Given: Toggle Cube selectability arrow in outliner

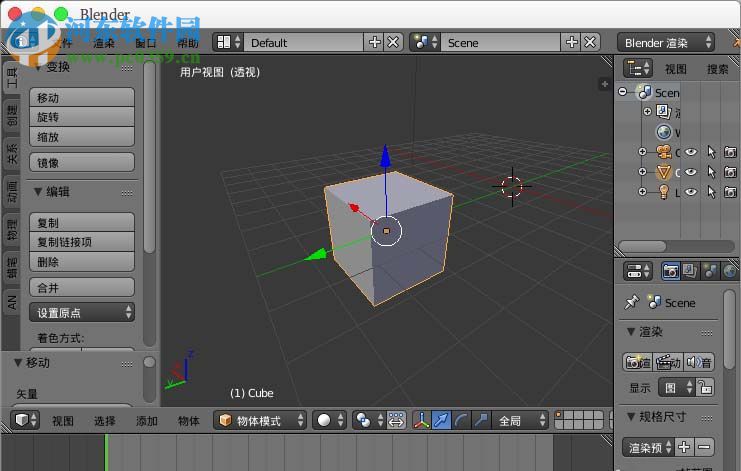Looking at the screenshot, I should pos(711,172).
